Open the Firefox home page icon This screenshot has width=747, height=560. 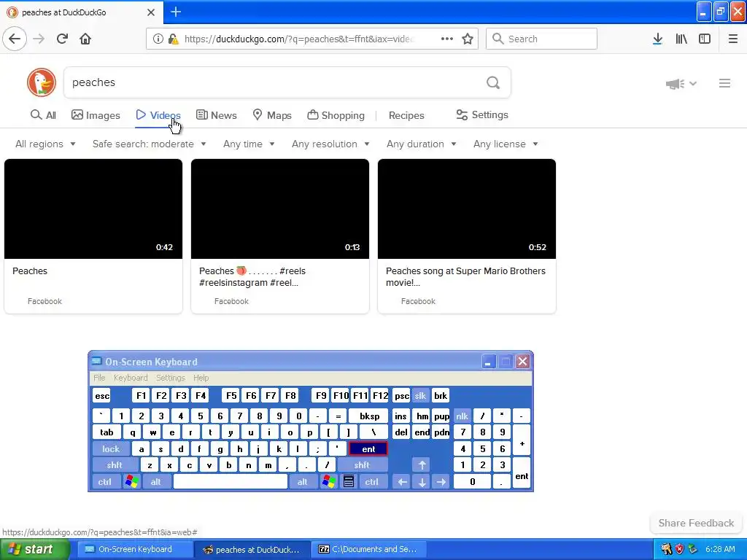85,39
